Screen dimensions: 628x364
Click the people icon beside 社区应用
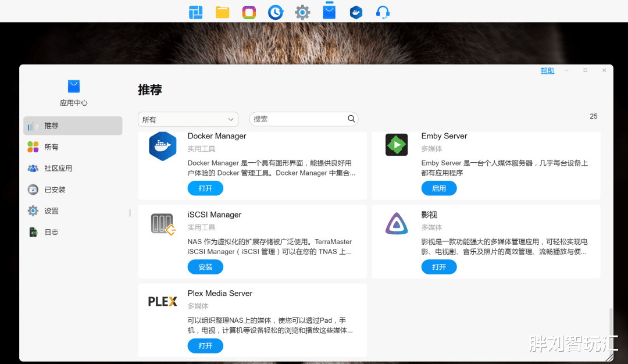tap(33, 168)
